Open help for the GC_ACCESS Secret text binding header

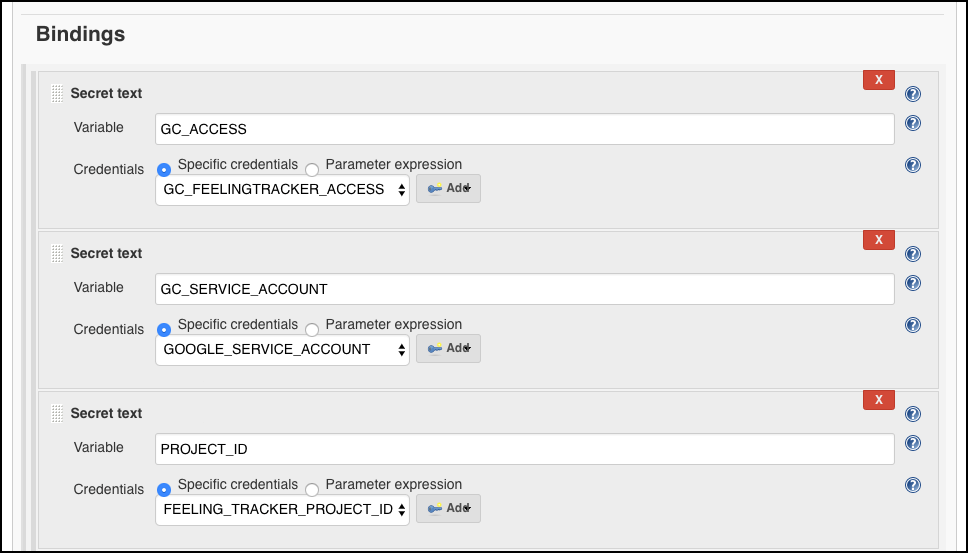pos(912,94)
